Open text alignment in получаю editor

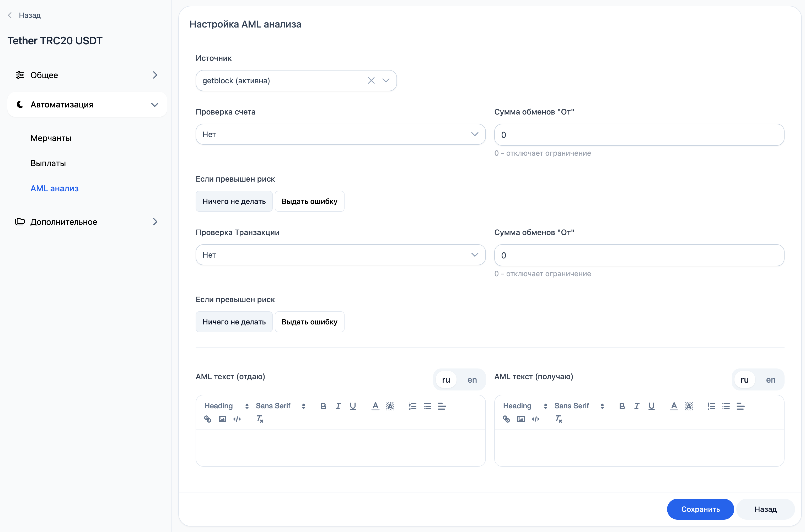(740, 406)
